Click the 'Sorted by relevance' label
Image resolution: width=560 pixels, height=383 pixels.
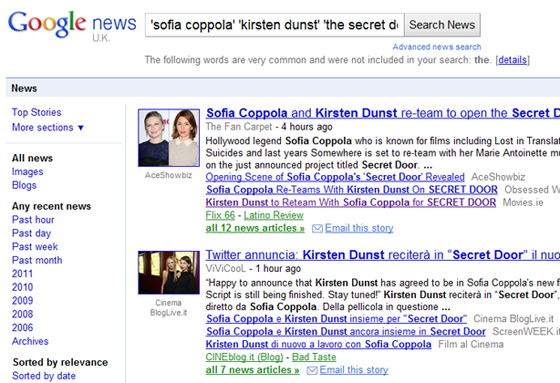[60, 362]
